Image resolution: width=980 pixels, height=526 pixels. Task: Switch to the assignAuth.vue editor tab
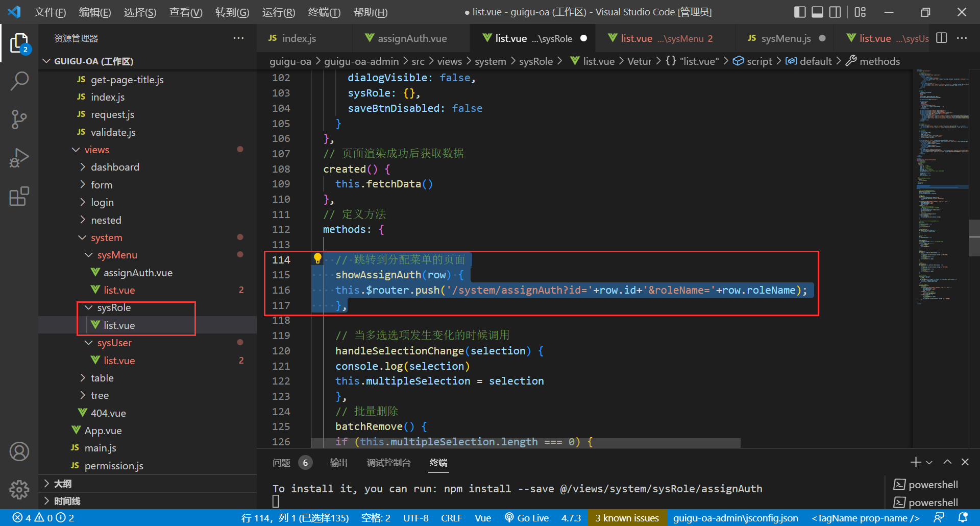(411, 38)
